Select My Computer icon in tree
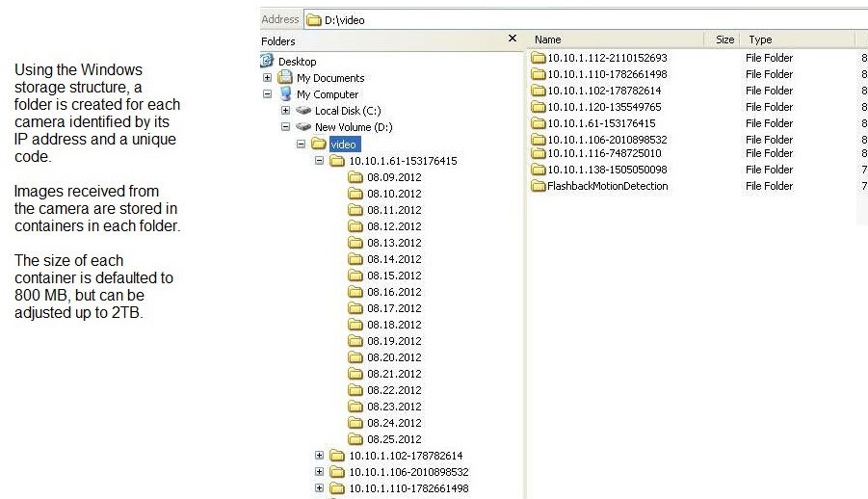 [285, 93]
